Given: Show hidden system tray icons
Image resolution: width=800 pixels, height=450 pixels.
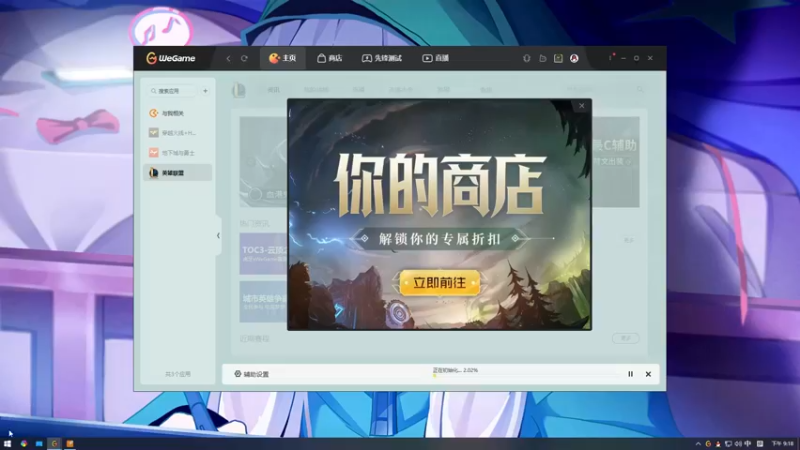Looking at the screenshot, I should (698, 444).
